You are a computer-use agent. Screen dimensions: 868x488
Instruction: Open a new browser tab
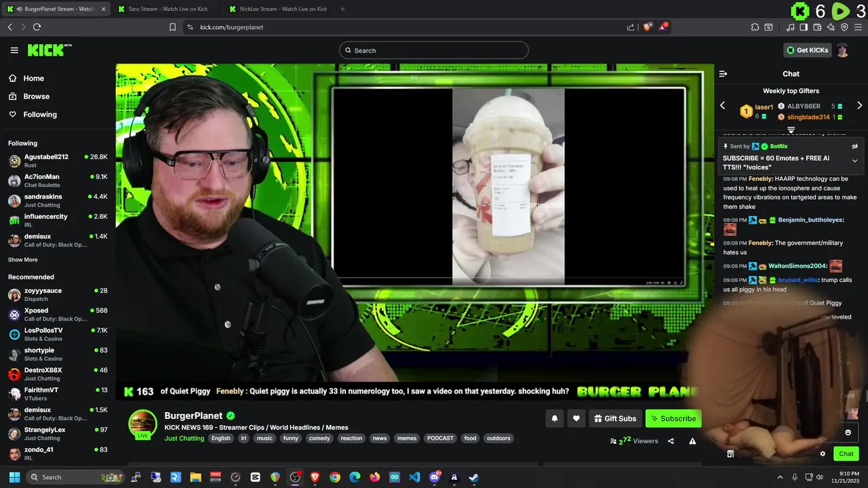point(342,9)
